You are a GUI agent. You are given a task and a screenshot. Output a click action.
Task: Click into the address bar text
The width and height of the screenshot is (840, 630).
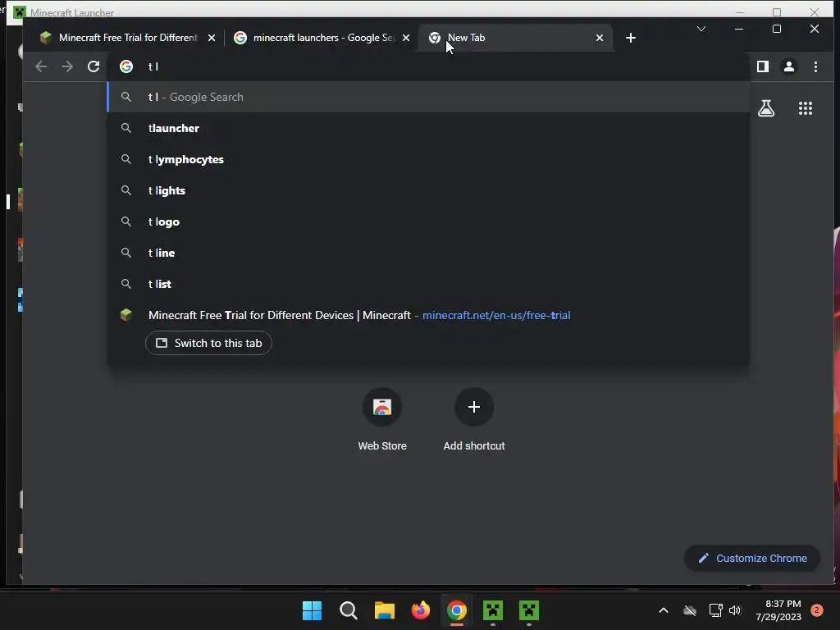(x=428, y=66)
